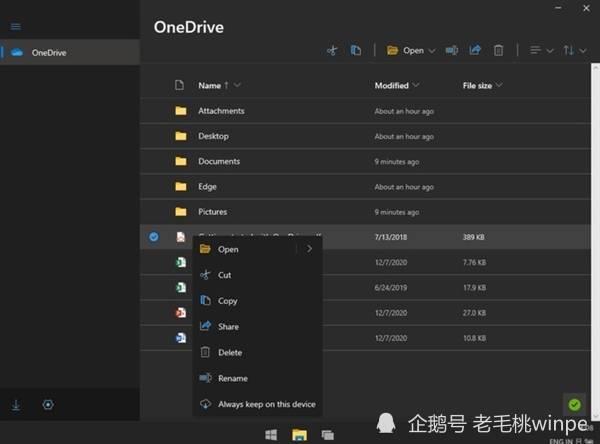This screenshot has height=444, width=600.
Task: Sort by File size column header
Action: click(x=477, y=85)
